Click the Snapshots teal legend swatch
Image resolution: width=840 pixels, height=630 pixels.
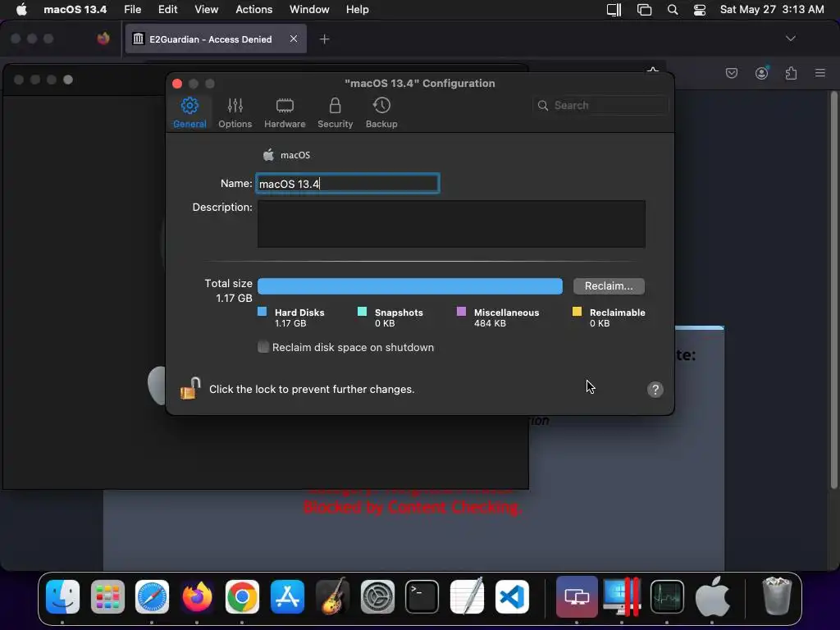(362, 312)
